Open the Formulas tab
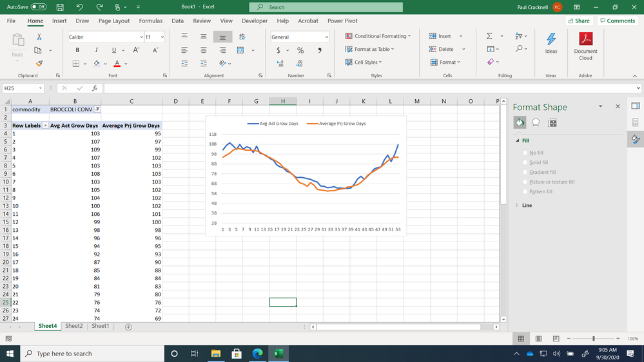This screenshot has width=644, height=362. point(150,21)
